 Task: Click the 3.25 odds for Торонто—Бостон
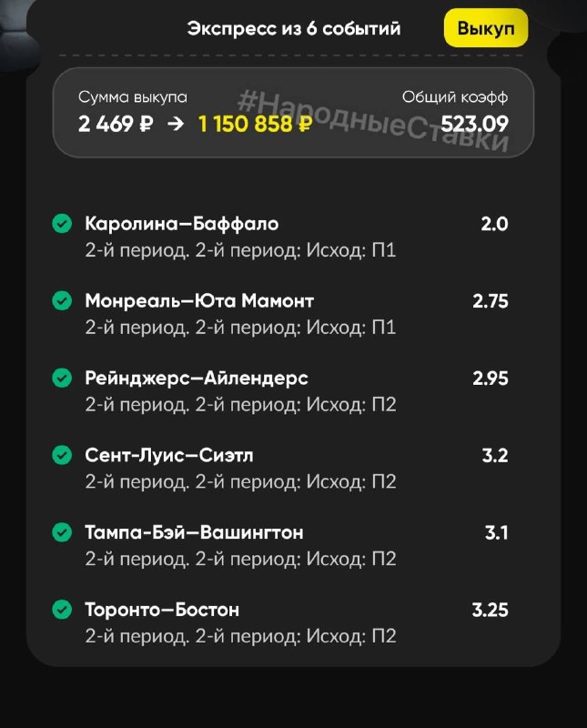click(x=490, y=609)
